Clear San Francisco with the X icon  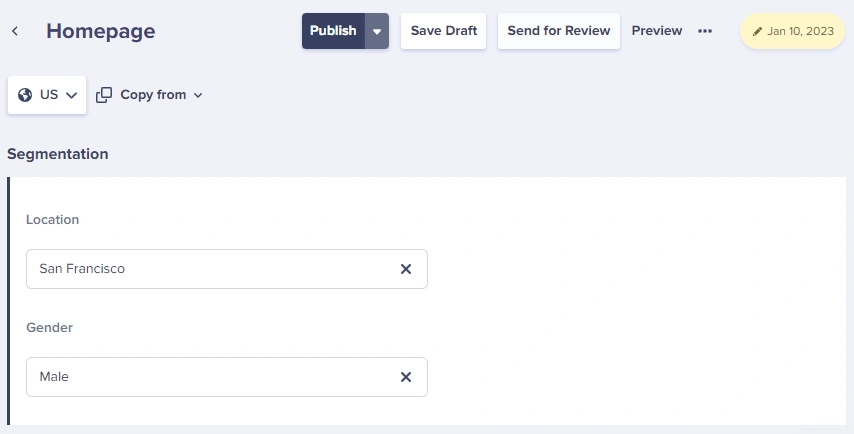click(406, 269)
